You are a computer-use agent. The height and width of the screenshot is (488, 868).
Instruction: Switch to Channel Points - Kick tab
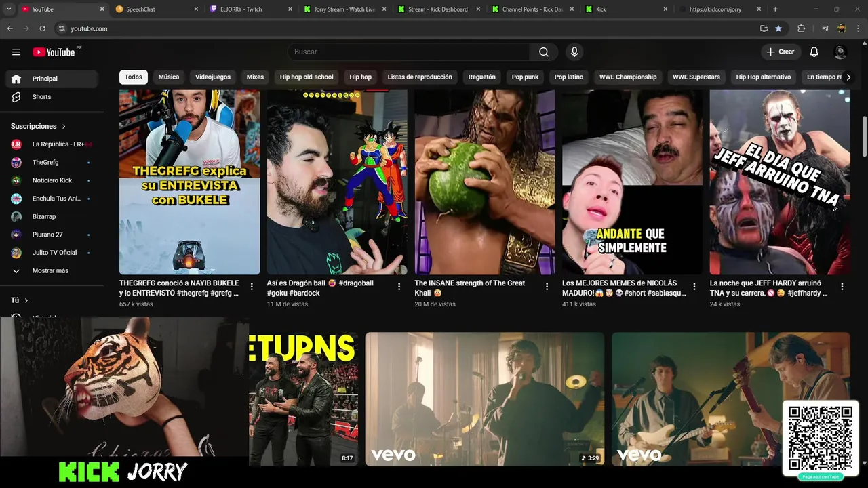click(x=533, y=9)
